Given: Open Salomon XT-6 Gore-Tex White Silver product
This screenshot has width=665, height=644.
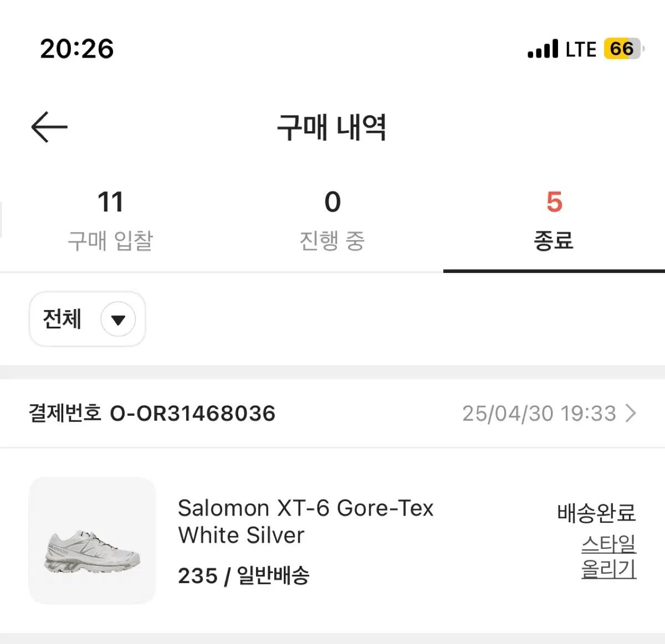Looking at the screenshot, I should (305, 521).
